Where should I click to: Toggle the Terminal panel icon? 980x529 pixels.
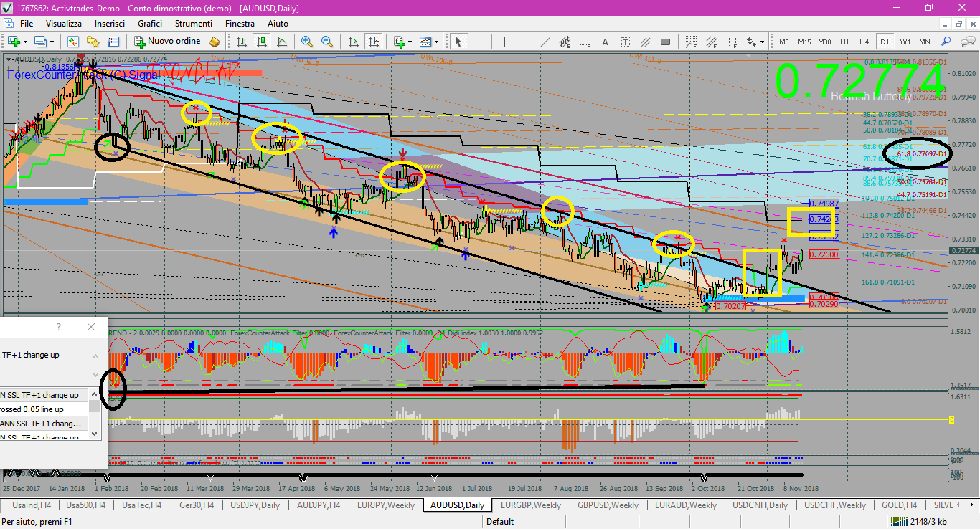[113, 42]
